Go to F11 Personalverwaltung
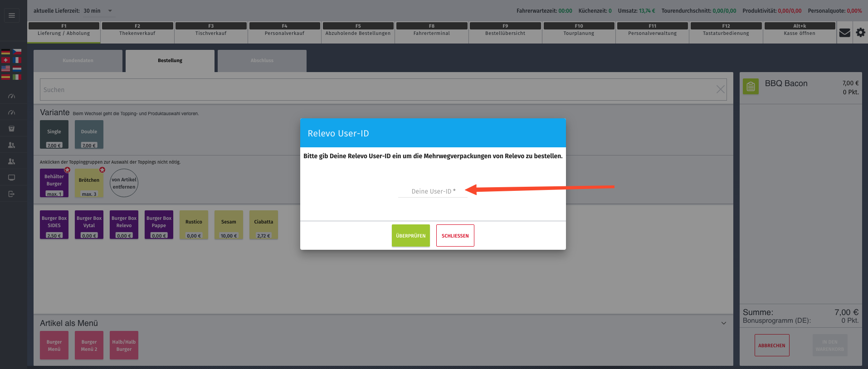 tap(653, 33)
